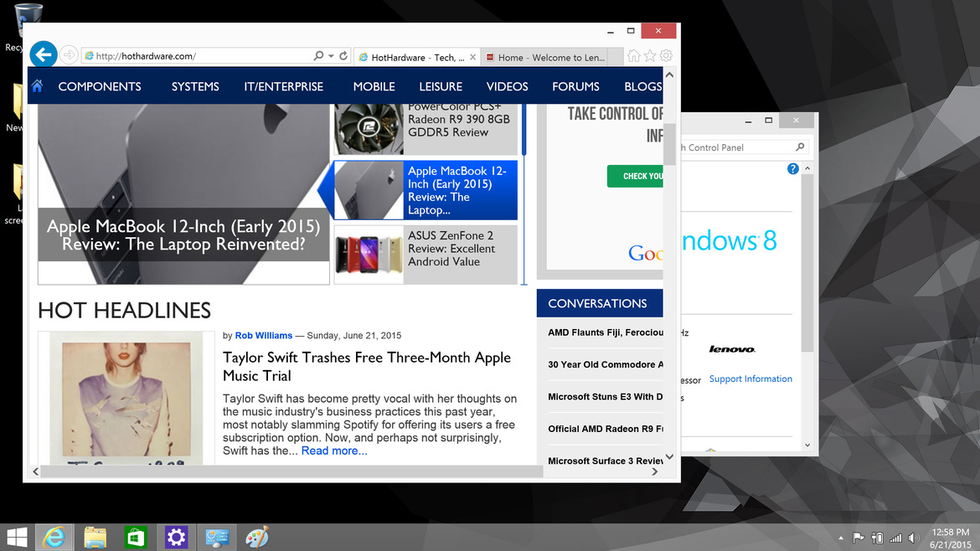
Task: Click the greyed Forward arrow in browser
Action: (x=69, y=55)
